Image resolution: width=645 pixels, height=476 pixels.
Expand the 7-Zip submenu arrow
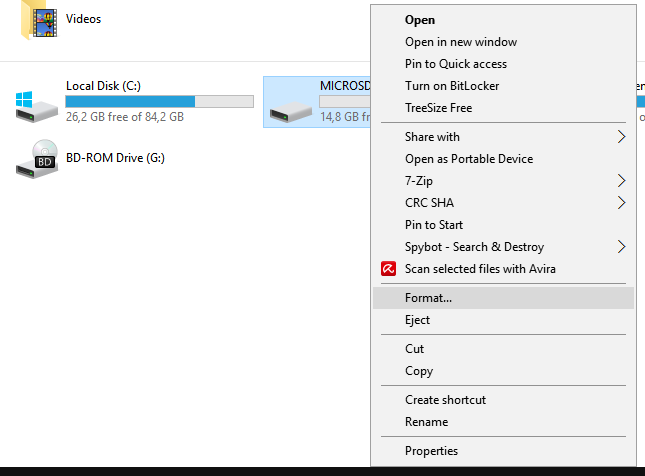point(621,181)
